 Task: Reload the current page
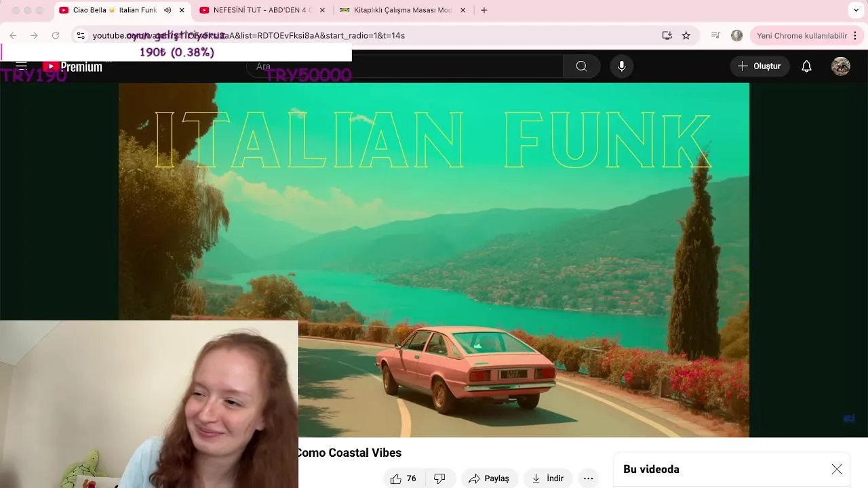56,35
